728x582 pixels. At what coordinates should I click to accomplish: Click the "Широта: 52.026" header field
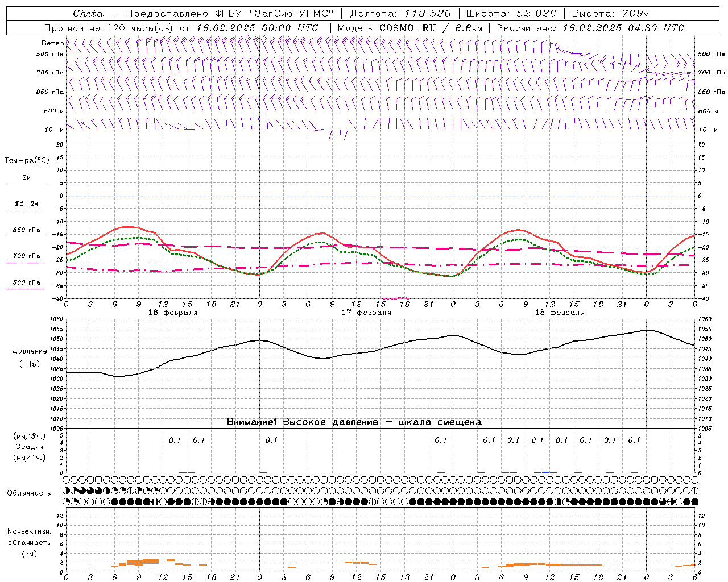click(511, 14)
